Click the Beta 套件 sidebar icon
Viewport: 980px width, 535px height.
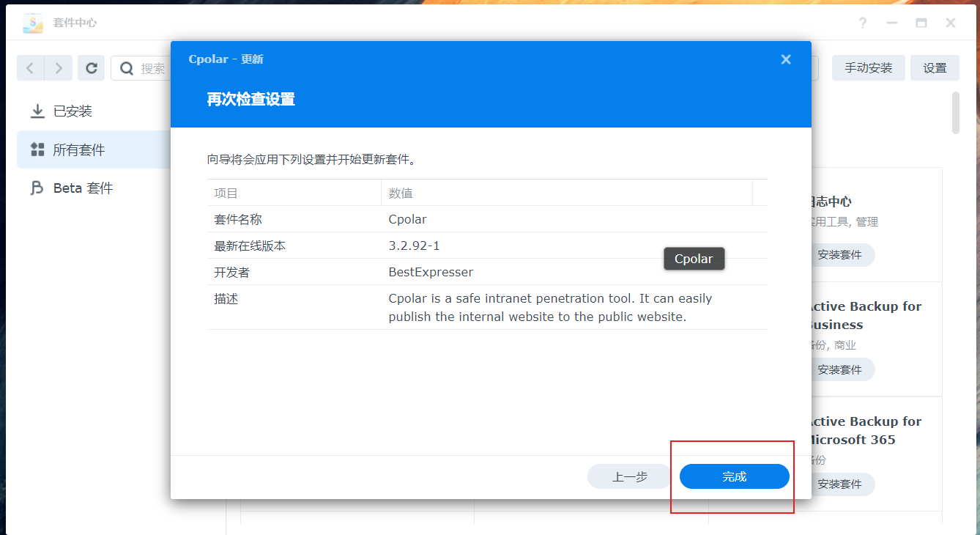tap(37, 188)
